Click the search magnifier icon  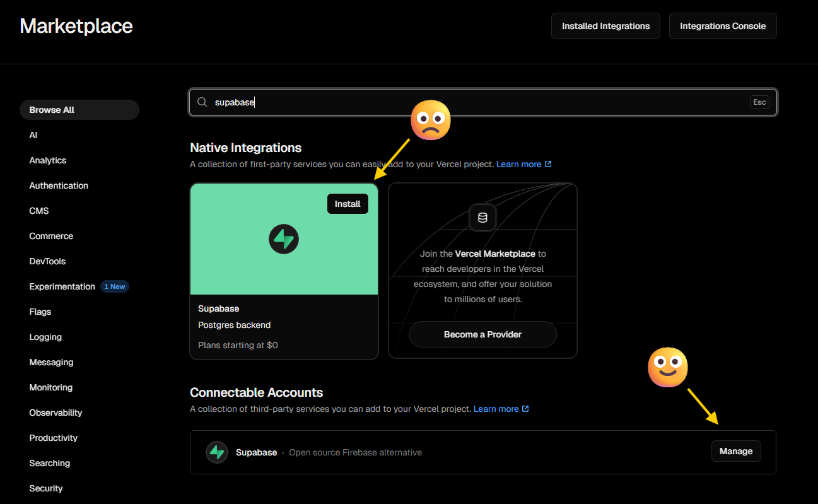[x=202, y=102]
